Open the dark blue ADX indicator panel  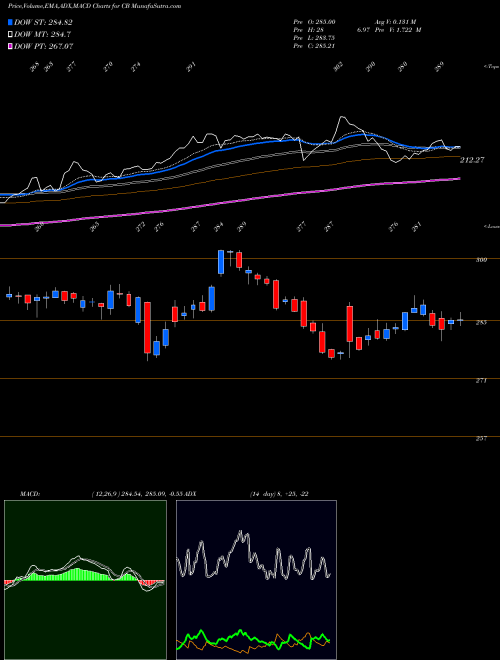coord(256,580)
